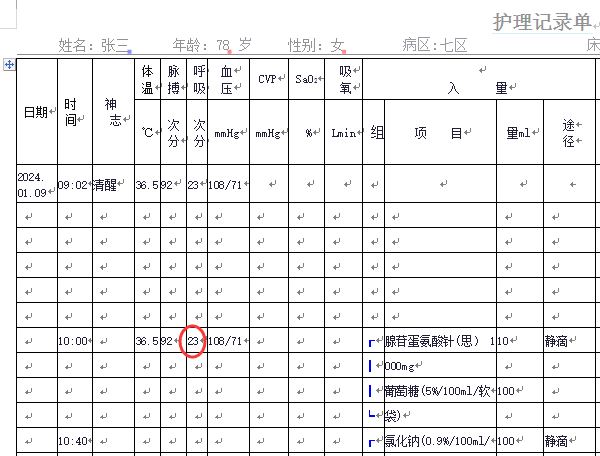Select the 日期 header cell
600x456 pixels.
click(37, 112)
